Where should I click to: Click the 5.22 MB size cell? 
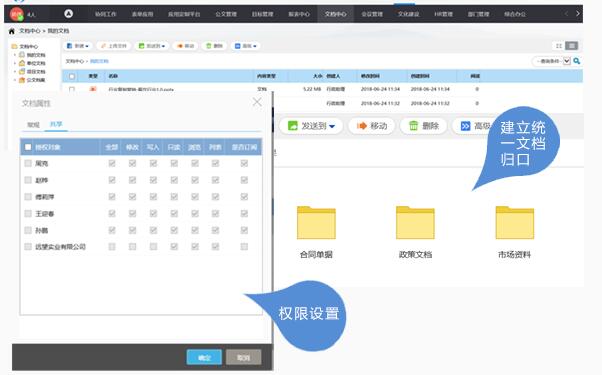311,89
